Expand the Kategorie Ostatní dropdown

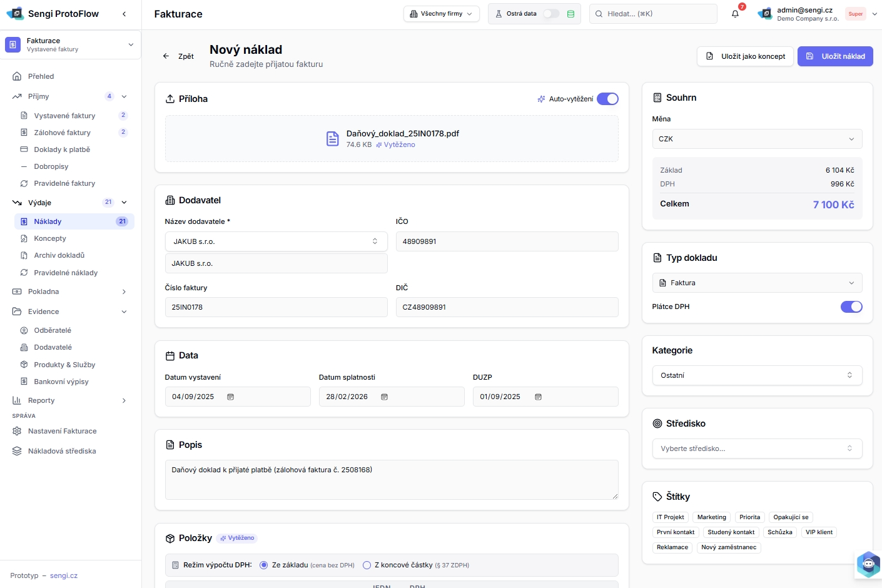pos(757,375)
